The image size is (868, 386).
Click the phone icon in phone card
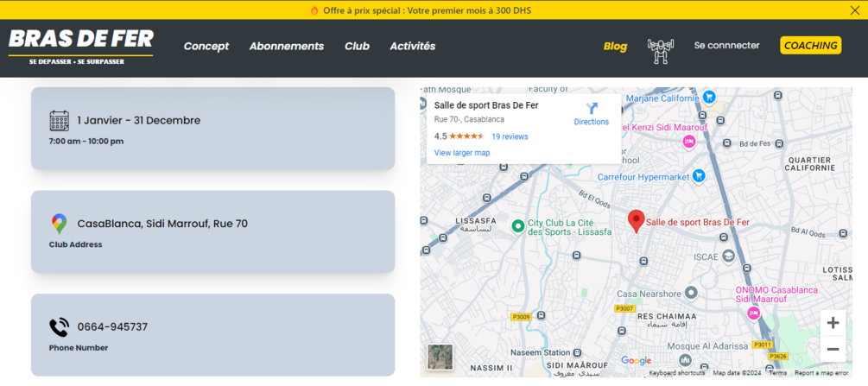(60, 327)
